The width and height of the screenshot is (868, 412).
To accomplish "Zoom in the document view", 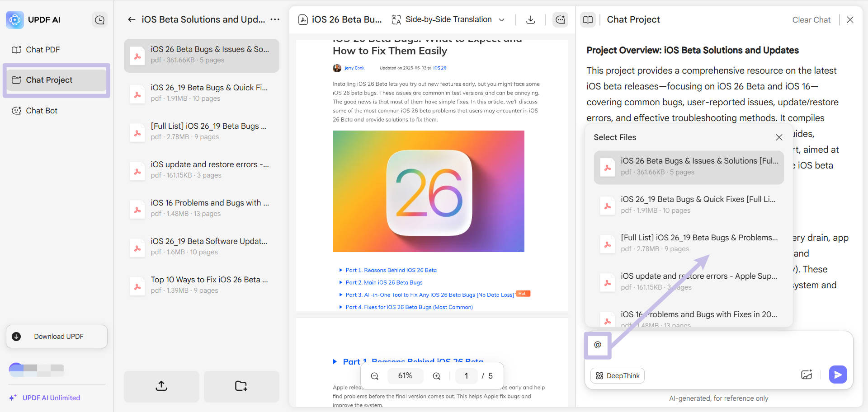I will 437,376.
